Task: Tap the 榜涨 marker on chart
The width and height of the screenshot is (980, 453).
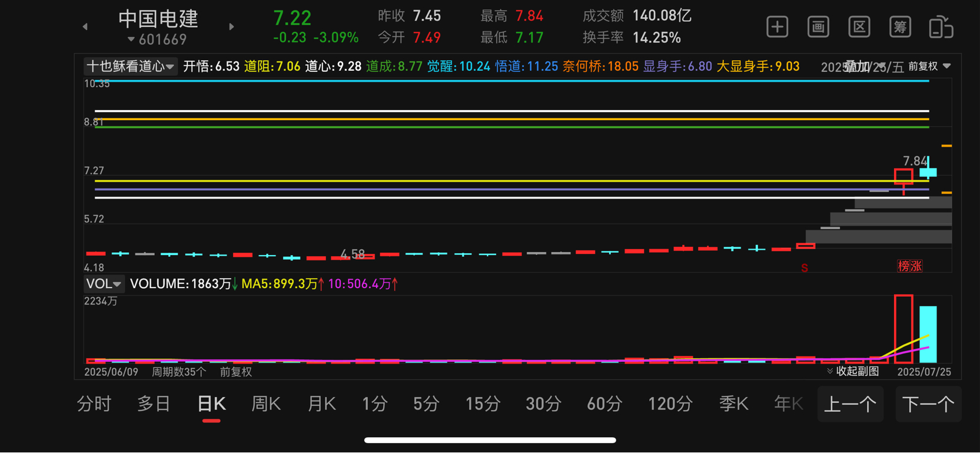Action: point(909,266)
